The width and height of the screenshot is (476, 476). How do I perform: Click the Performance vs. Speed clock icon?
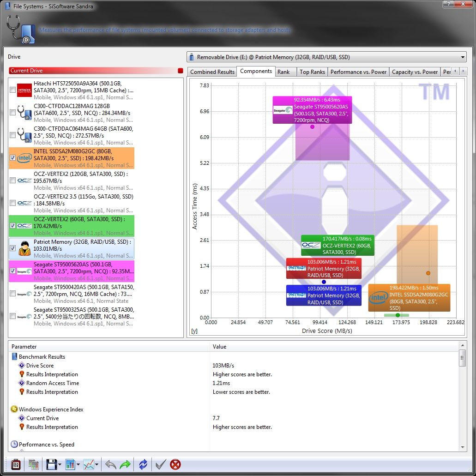(14, 445)
